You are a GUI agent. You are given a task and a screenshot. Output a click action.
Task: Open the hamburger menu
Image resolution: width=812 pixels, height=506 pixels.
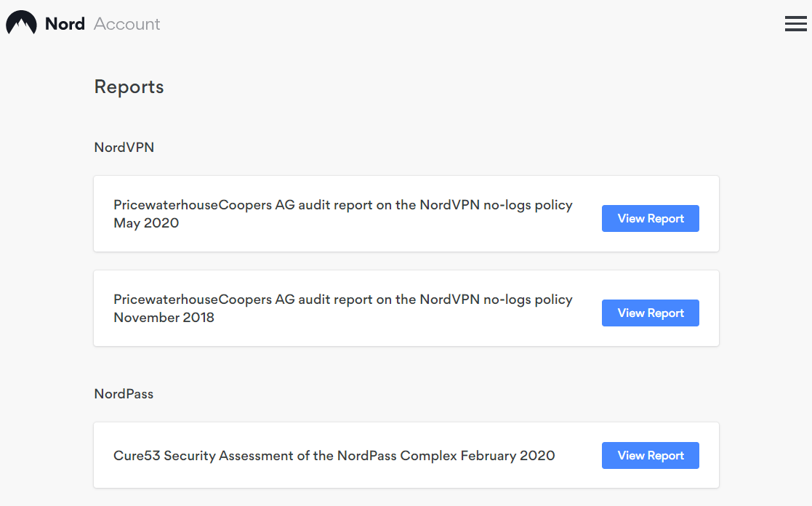click(795, 24)
